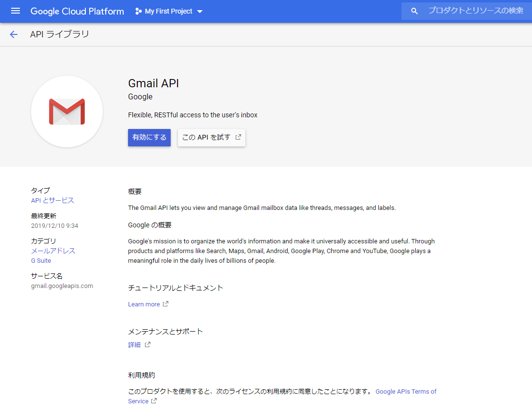Click the external link icon beside Learn more
The image size is (532, 415).
[165, 303]
